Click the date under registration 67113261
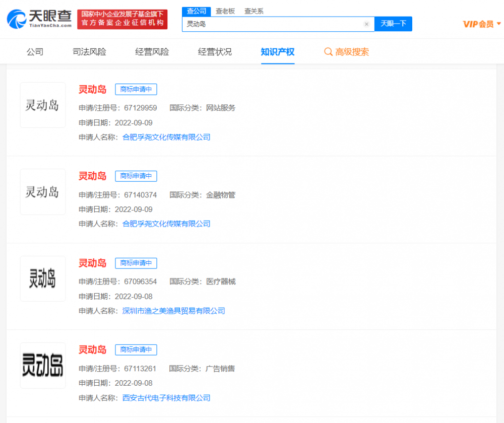 tap(134, 383)
